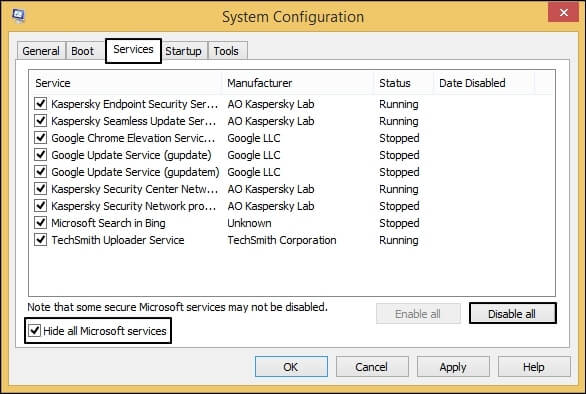Viewport: 586px width, 394px height.
Task: Click AO Kaspersky Lab cell in Seamless Update row
Action: [x=271, y=121]
